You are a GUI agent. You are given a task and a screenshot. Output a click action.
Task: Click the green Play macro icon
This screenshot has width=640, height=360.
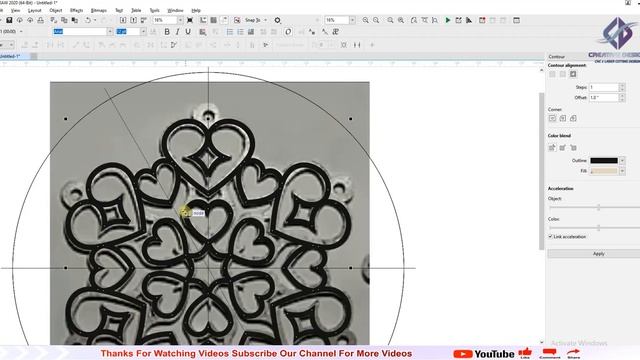pos(448,20)
